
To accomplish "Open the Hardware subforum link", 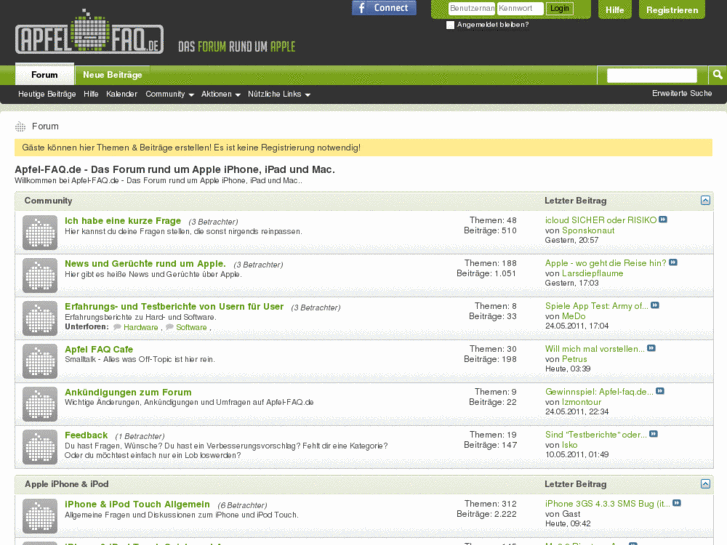I will [x=140, y=327].
